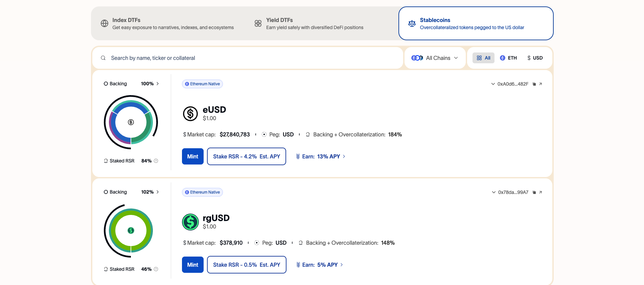Screen dimensions: 644x285
Task: Click the rgUSD Backing circle icon
Action: coord(106,192)
